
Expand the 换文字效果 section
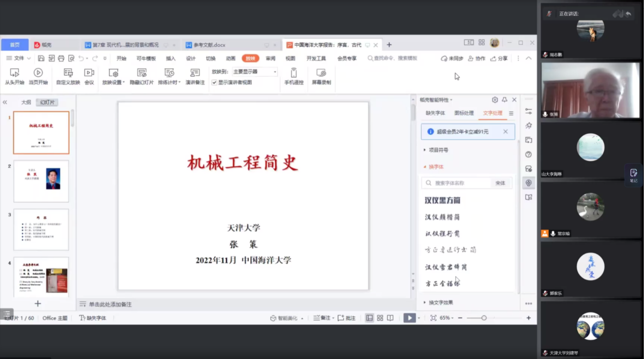pos(440,303)
